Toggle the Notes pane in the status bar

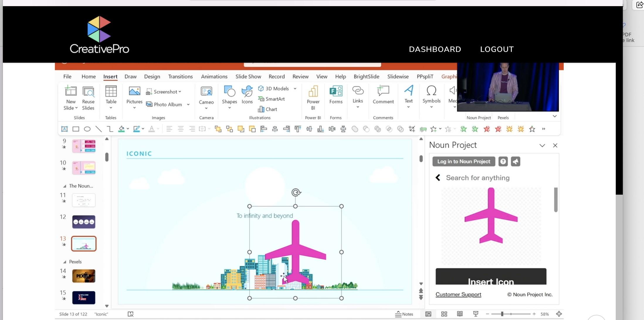404,314
